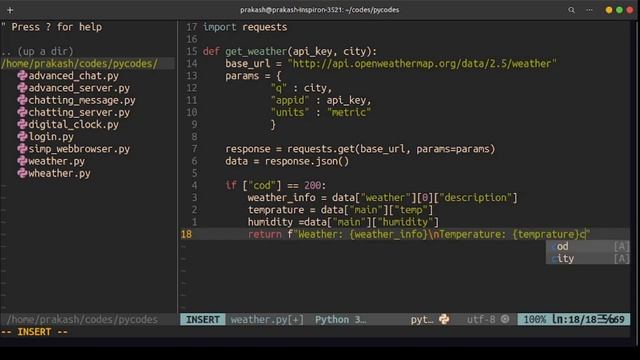Place cursor on 'def get_weather' line

coord(290,51)
